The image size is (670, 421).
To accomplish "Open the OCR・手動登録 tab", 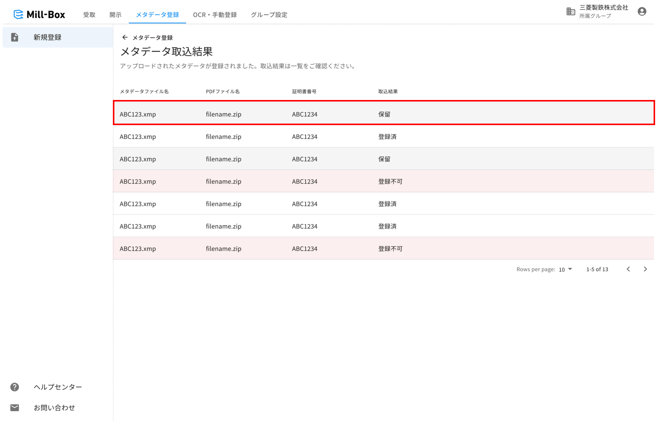I will point(215,15).
